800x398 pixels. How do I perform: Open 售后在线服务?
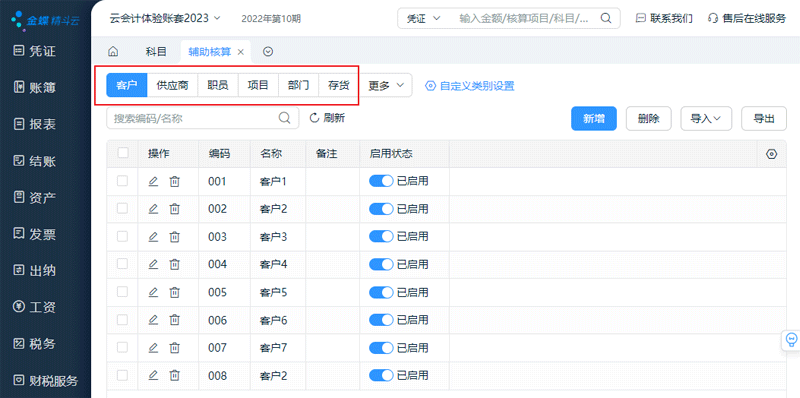[x=747, y=19]
